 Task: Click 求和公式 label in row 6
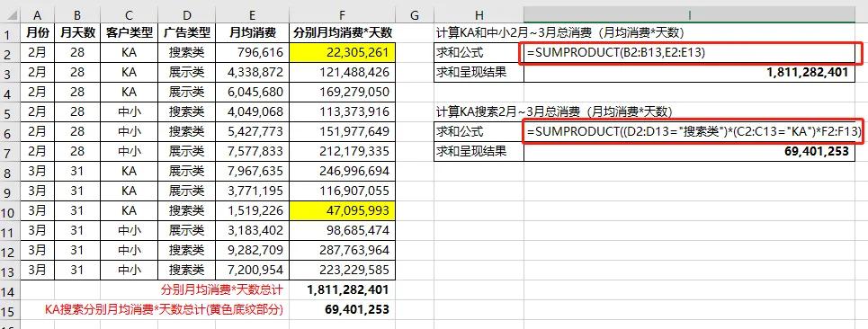[479, 131]
